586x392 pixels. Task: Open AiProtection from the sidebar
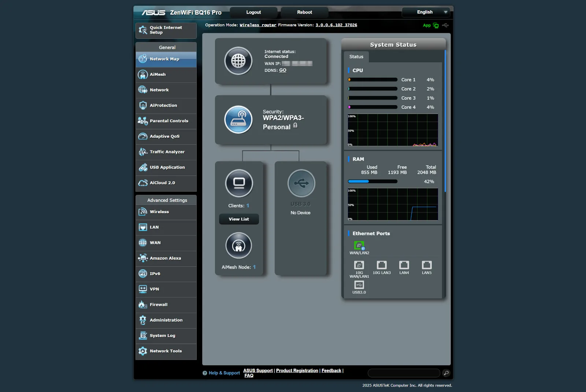point(163,105)
